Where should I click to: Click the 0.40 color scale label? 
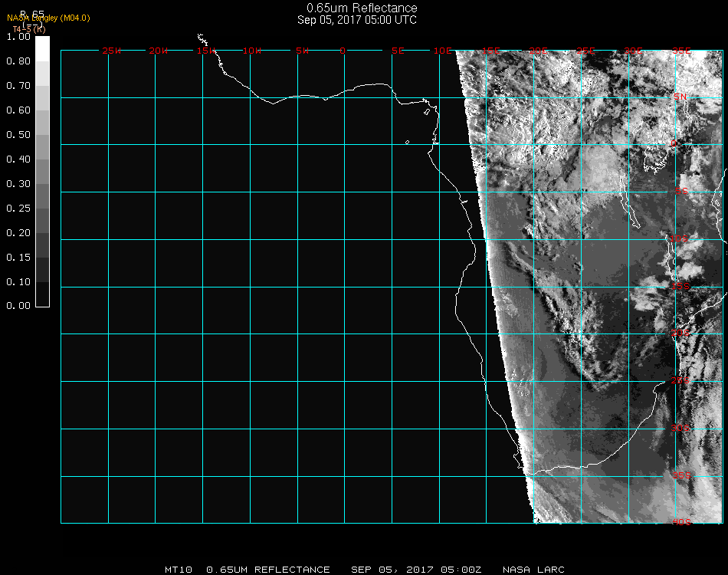pyautogui.click(x=18, y=159)
